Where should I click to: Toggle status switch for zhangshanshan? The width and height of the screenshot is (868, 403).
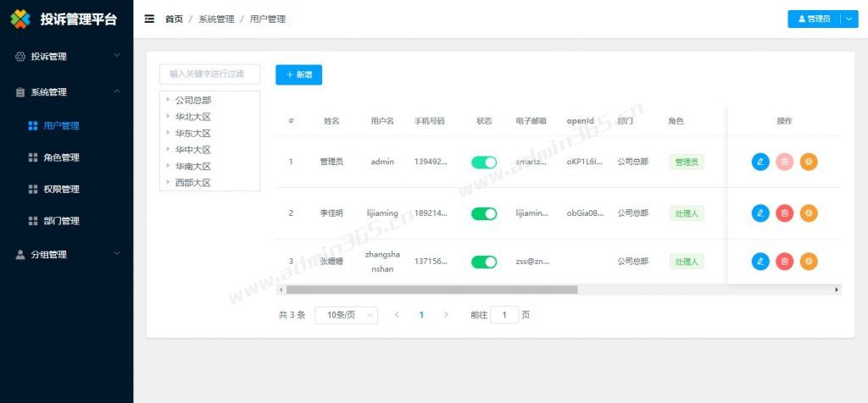[484, 262]
